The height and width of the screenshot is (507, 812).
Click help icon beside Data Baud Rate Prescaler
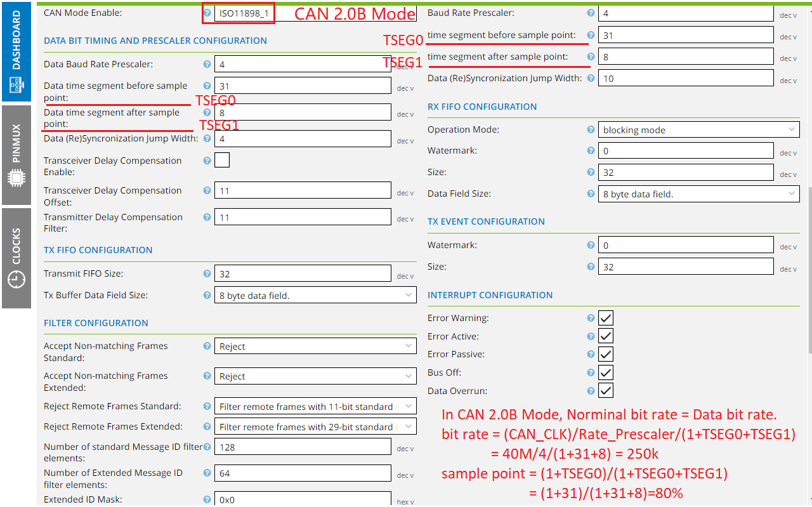tap(207, 64)
